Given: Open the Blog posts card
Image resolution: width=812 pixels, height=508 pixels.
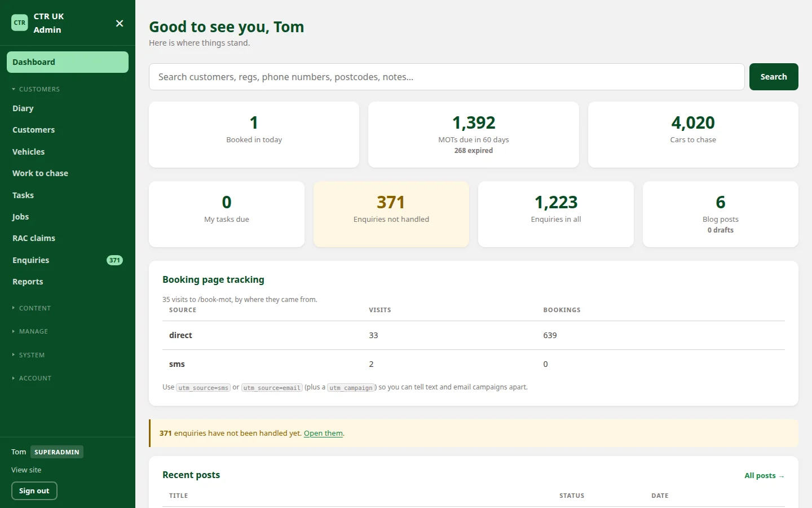Looking at the screenshot, I should (721, 214).
